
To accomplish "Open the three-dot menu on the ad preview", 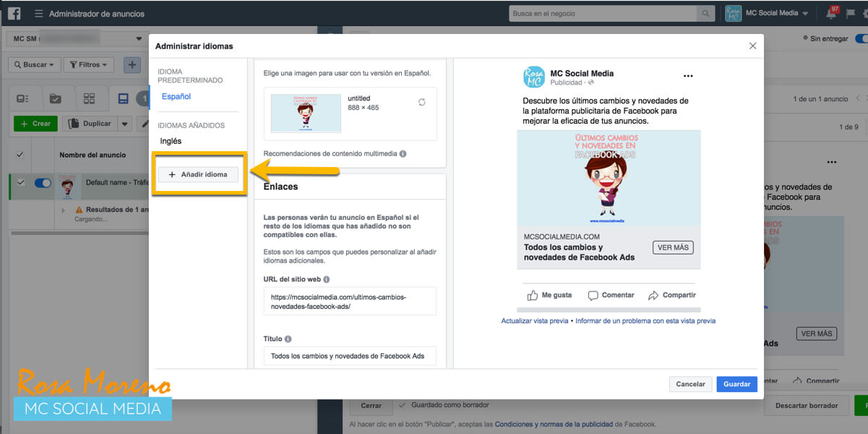I will 688,76.
